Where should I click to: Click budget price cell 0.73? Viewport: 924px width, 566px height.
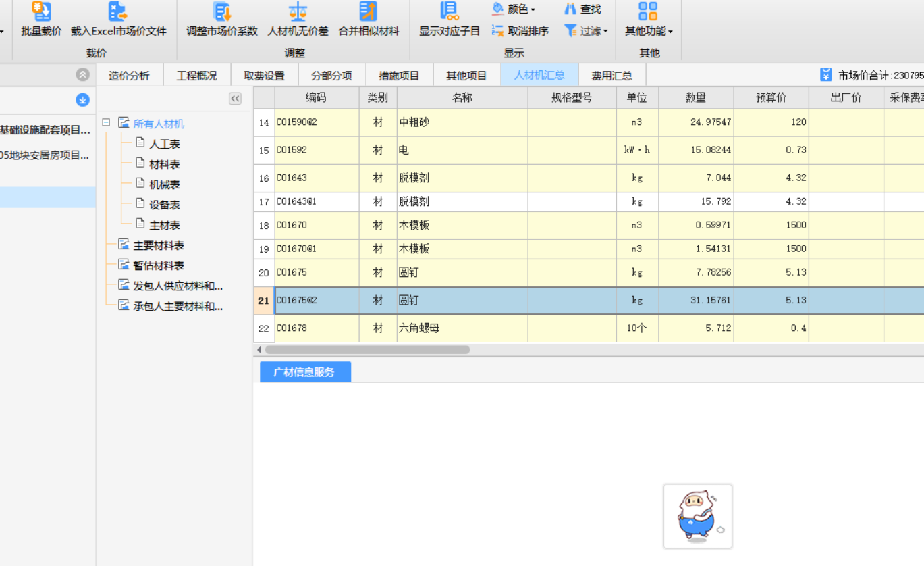[771, 150]
